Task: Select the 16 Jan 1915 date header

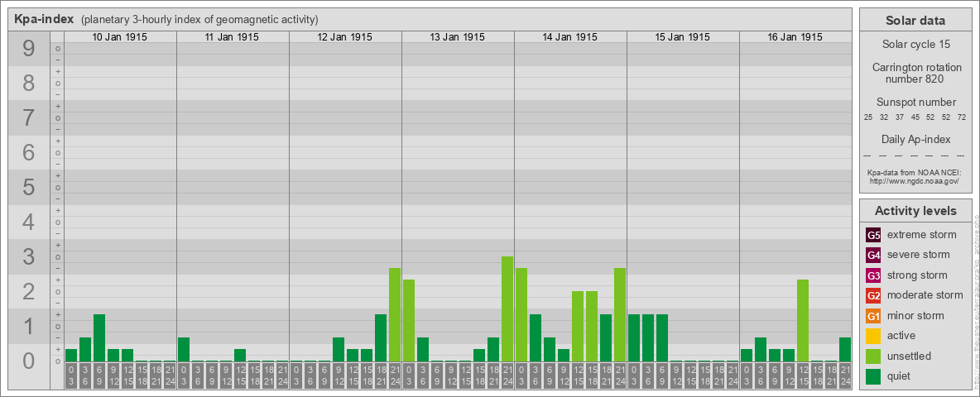Action: click(x=795, y=37)
